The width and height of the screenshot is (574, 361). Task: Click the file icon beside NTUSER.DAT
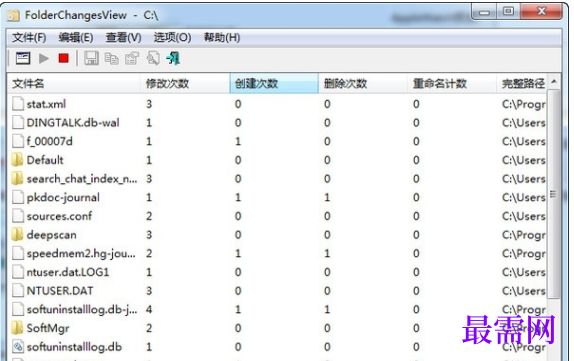click(x=18, y=290)
